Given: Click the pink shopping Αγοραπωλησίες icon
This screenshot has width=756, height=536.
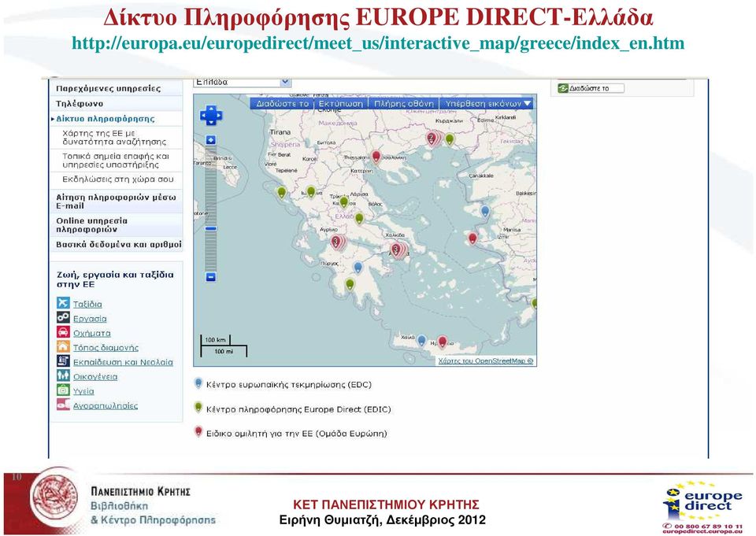Looking at the screenshot, I should point(63,404).
